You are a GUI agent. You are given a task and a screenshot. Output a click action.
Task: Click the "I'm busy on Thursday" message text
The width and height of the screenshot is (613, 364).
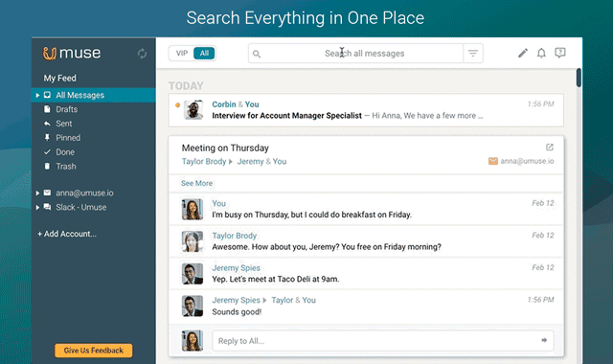pyautogui.click(x=311, y=215)
